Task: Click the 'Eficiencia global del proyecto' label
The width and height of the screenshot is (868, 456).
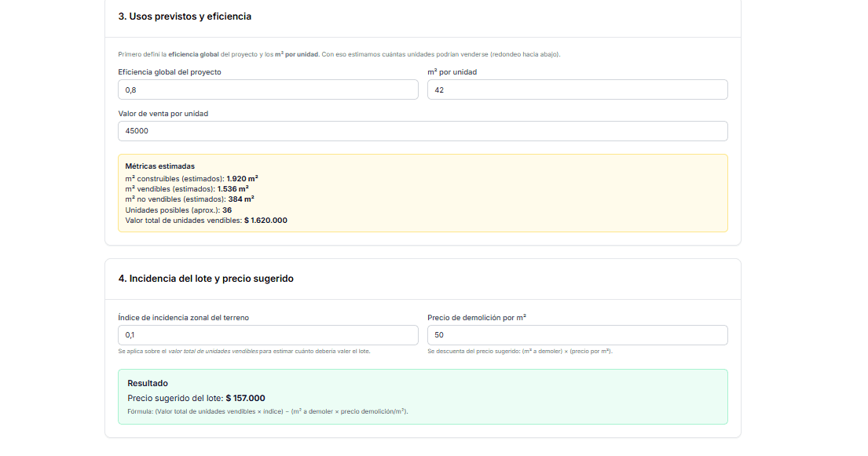Action: tap(170, 72)
